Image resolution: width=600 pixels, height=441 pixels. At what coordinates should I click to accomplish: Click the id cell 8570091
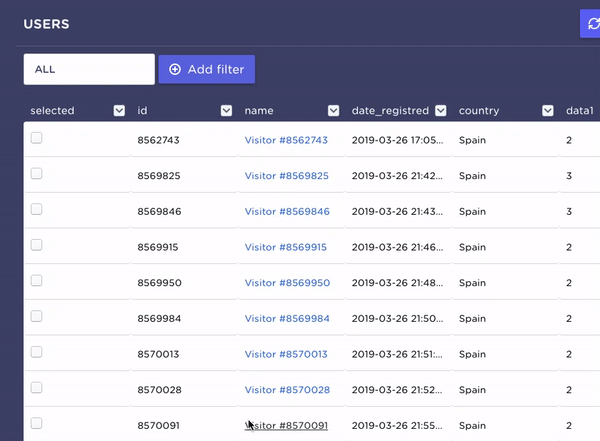pyautogui.click(x=158, y=425)
